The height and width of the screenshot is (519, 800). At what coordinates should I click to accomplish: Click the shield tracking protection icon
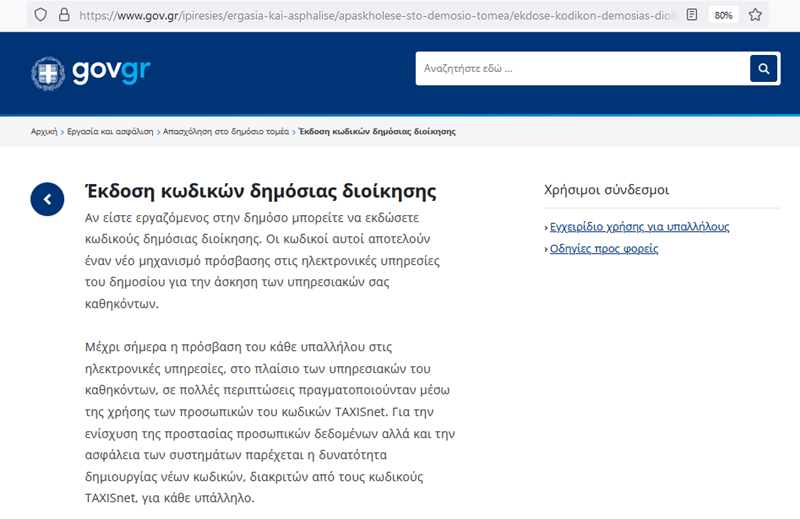point(41,15)
